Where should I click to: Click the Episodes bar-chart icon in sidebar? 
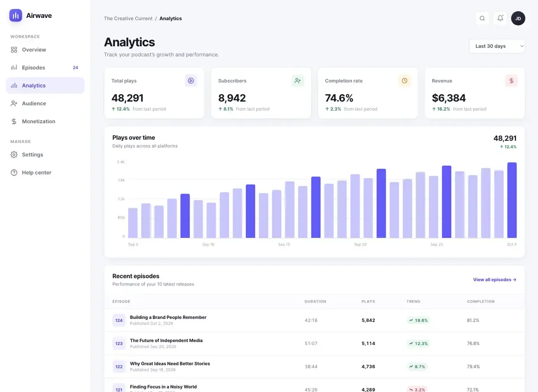pyautogui.click(x=14, y=68)
